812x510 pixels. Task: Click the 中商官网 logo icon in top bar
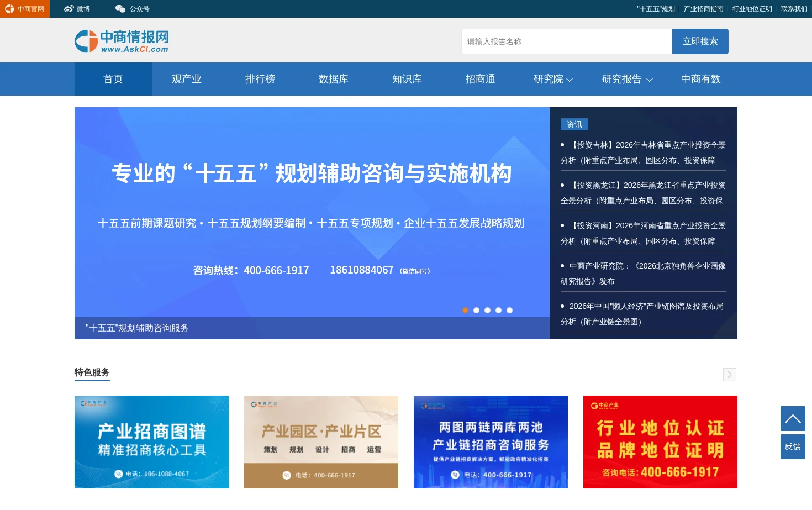(9, 9)
